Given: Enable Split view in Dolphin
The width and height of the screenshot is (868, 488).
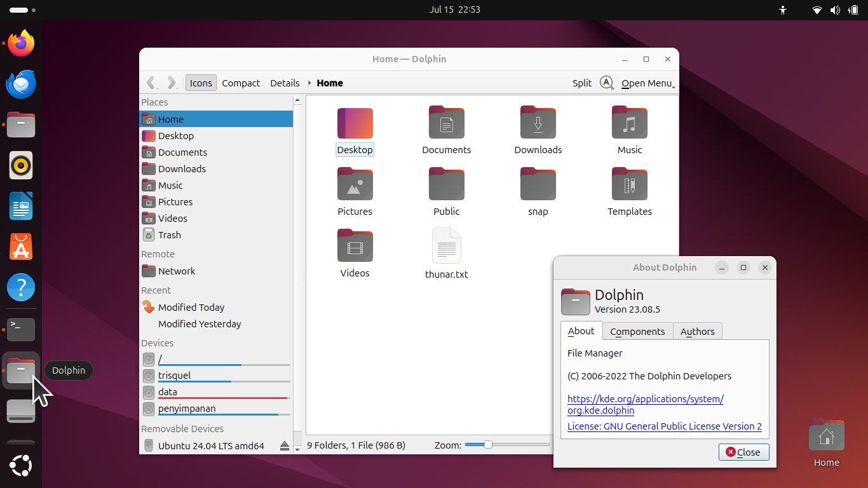Looking at the screenshot, I should [581, 83].
